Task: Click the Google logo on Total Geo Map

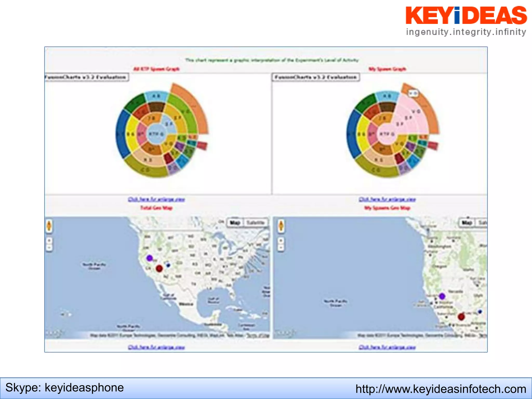Action: 55,333
